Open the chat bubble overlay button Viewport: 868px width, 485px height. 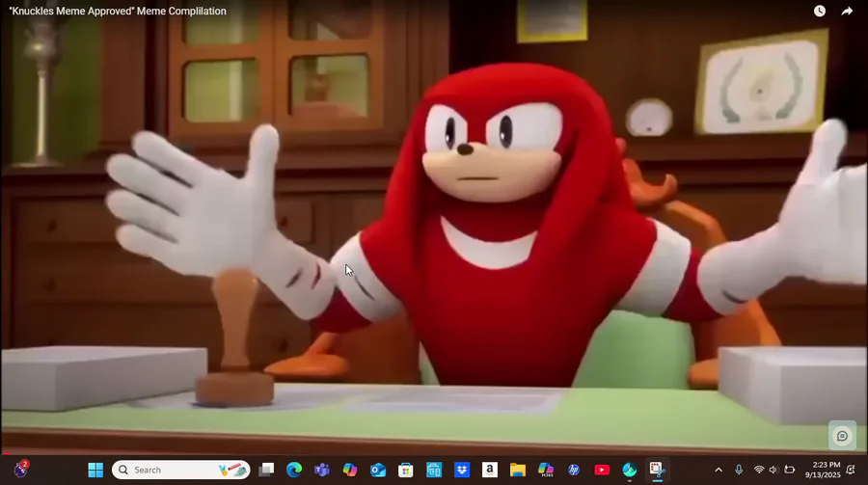[x=842, y=436]
